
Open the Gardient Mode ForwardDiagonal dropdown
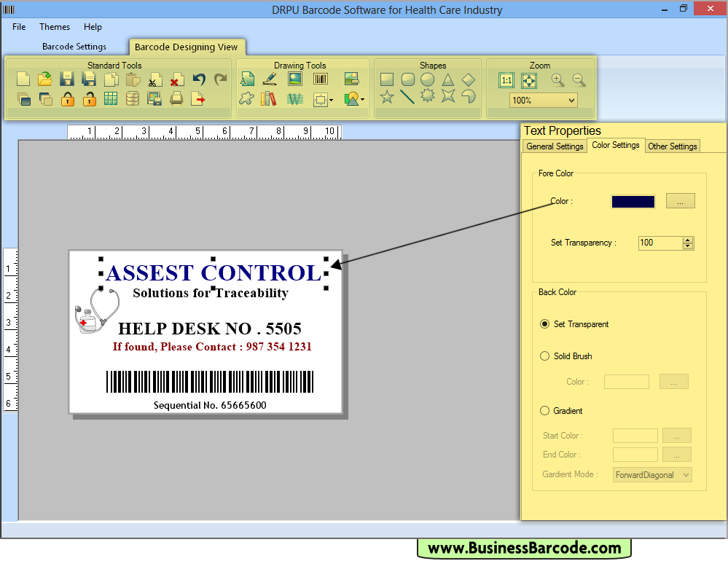point(652,475)
